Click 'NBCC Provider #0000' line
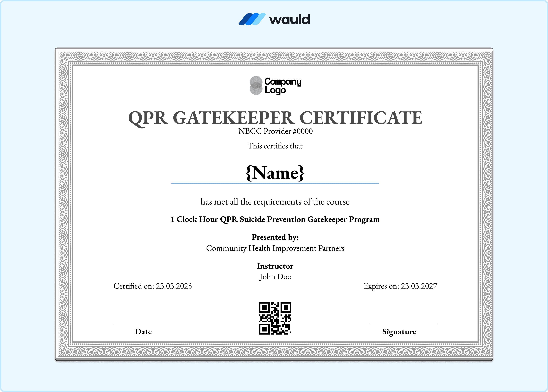Screen dimensions: 548x392 276,131
